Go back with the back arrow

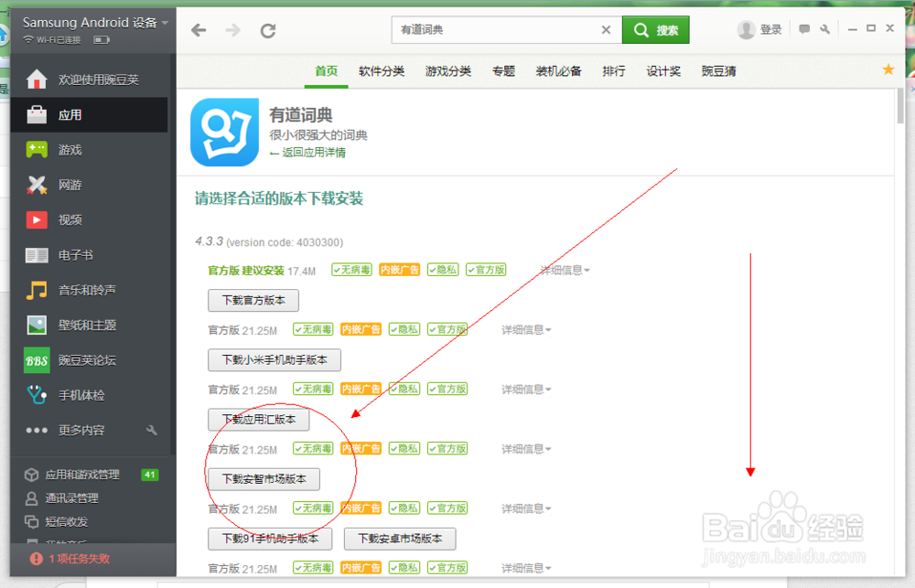click(199, 30)
